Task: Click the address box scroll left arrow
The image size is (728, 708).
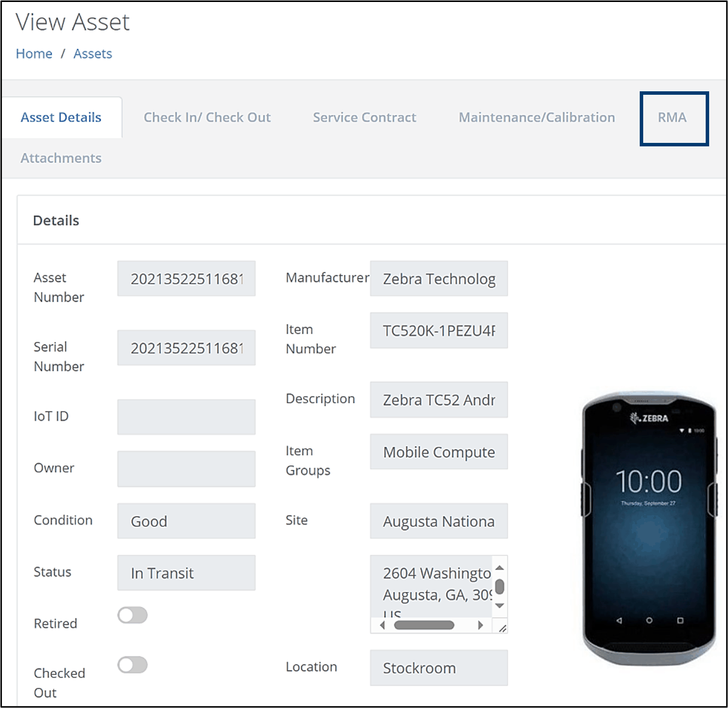Action: 382,625
